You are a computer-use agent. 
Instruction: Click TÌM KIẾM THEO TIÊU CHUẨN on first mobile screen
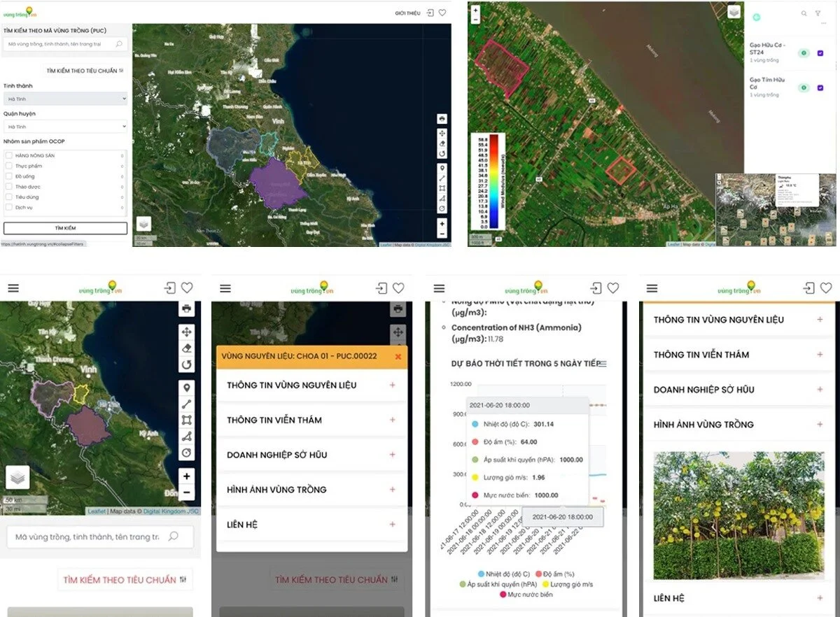pos(125,580)
